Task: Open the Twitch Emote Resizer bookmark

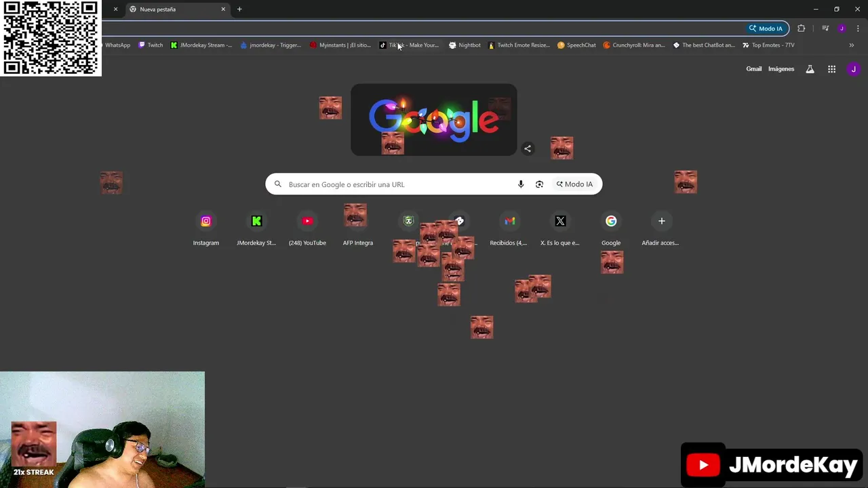Action: pyautogui.click(x=519, y=45)
